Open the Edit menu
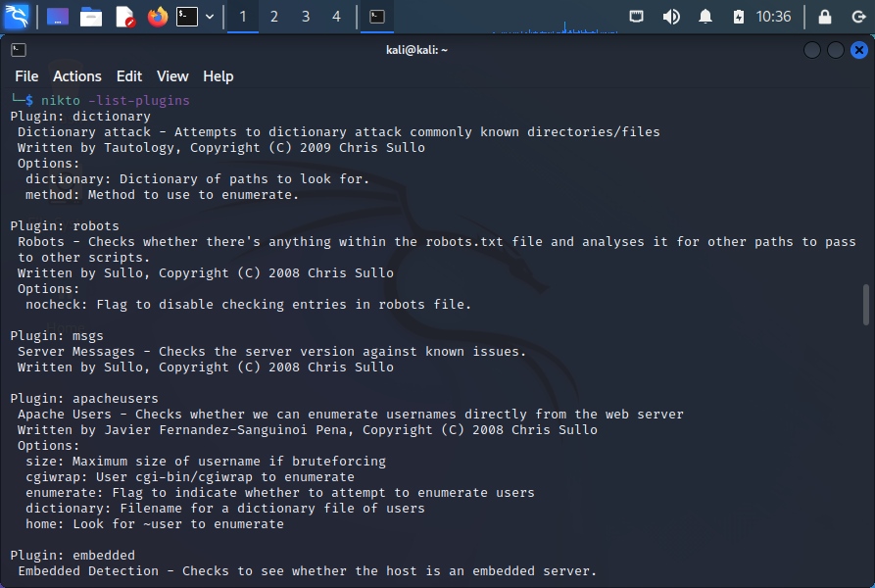 pyautogui.click(x=129, y=75)
